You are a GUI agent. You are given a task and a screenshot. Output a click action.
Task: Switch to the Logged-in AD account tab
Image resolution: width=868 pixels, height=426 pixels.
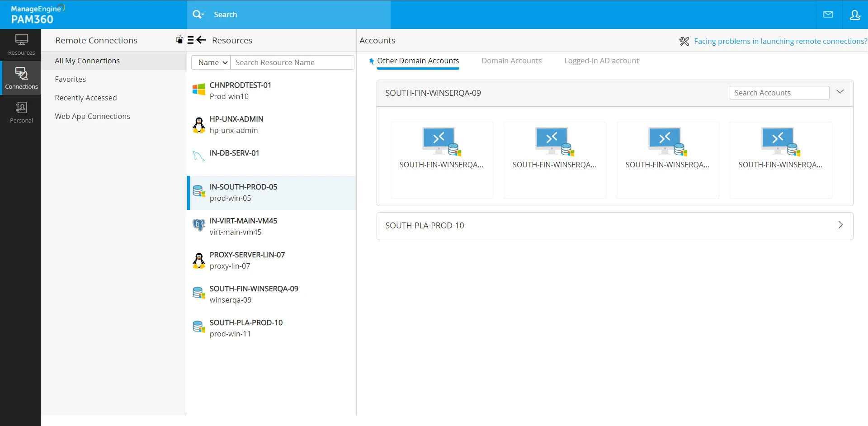tap(601, 61)
